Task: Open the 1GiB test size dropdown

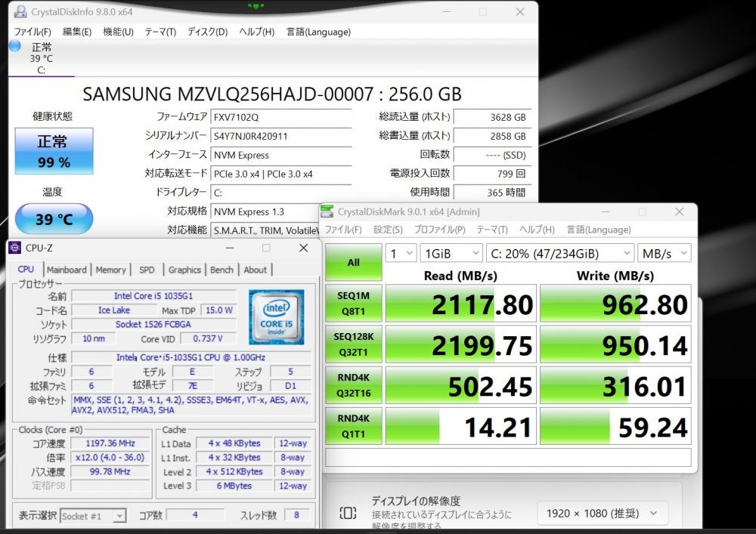Action: tap(451, 253)
